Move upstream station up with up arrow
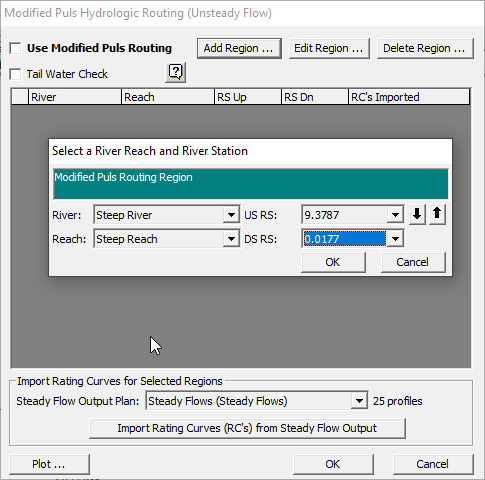Image resolution: width=485 pixels, height=480 pixels. click(x=437, y=215)
